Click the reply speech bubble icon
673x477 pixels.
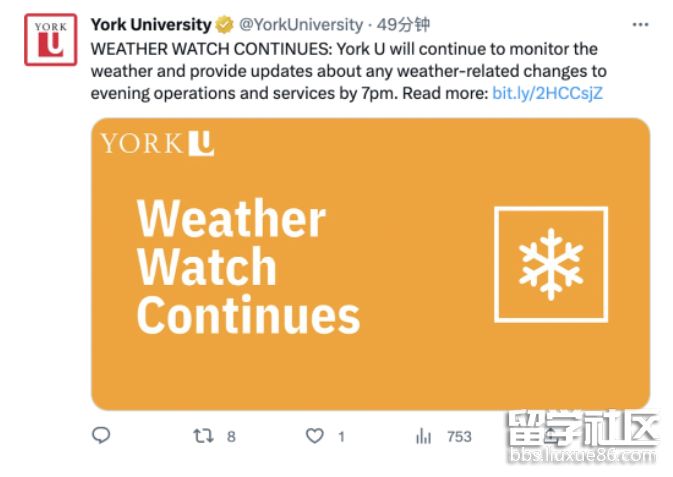[101, 436]
